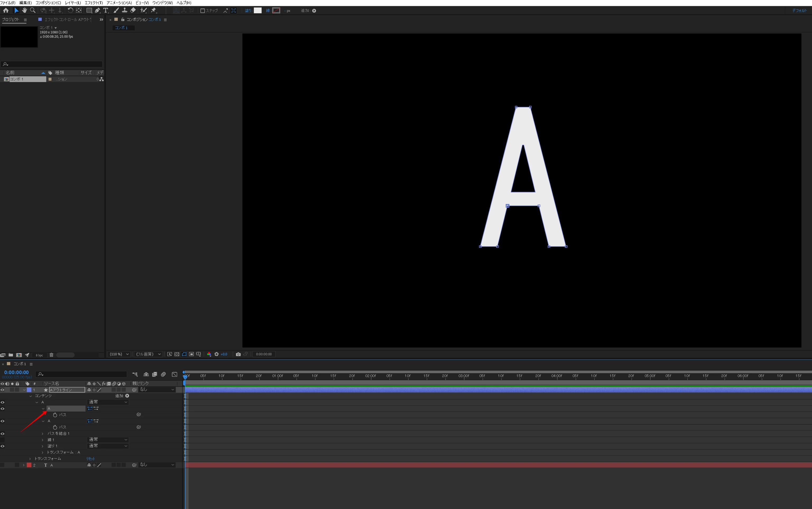Image resolution: width=812 pixels, height=509 pixels.
Task: Click the 塗り fill color swatch
Action: click(257, 11)
